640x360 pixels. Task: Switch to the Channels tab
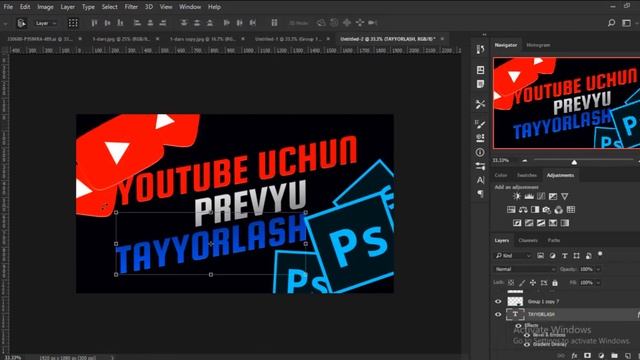pyautogui.click(x=528, y=240)
